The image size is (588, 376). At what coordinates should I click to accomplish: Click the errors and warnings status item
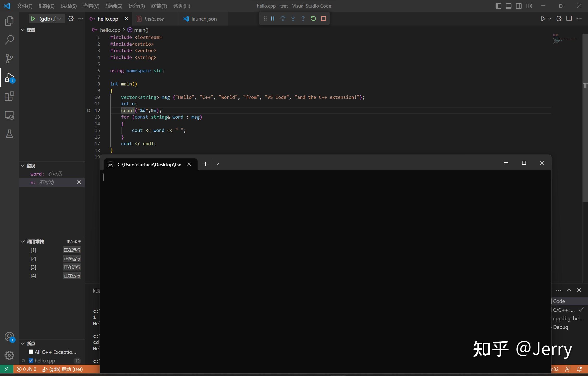pos(26,369)
